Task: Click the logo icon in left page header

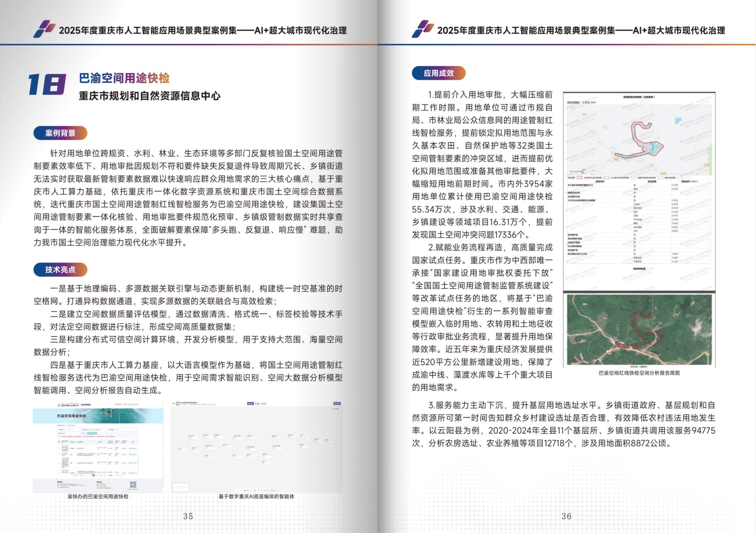Action: pyautogui.click(x=44, y=29)
